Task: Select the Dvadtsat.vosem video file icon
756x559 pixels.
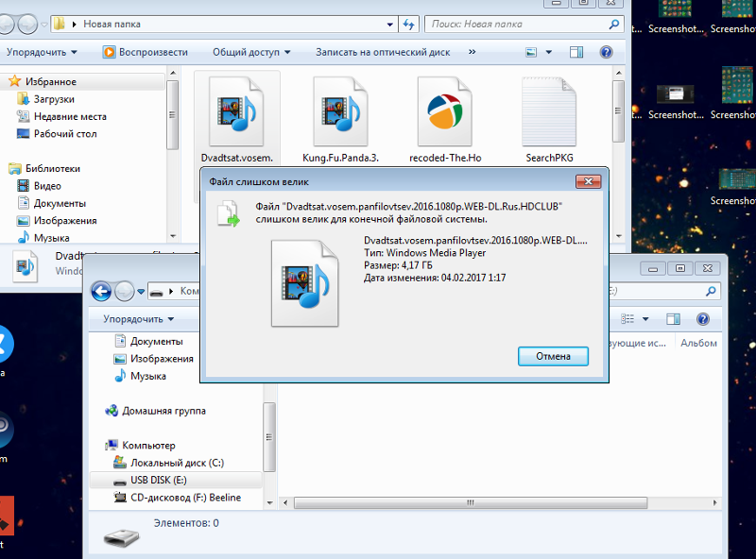Action: [236, 111]
